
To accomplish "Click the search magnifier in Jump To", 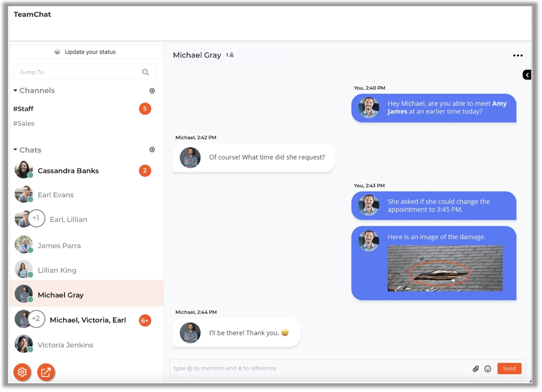I will (x=145, y=72).
